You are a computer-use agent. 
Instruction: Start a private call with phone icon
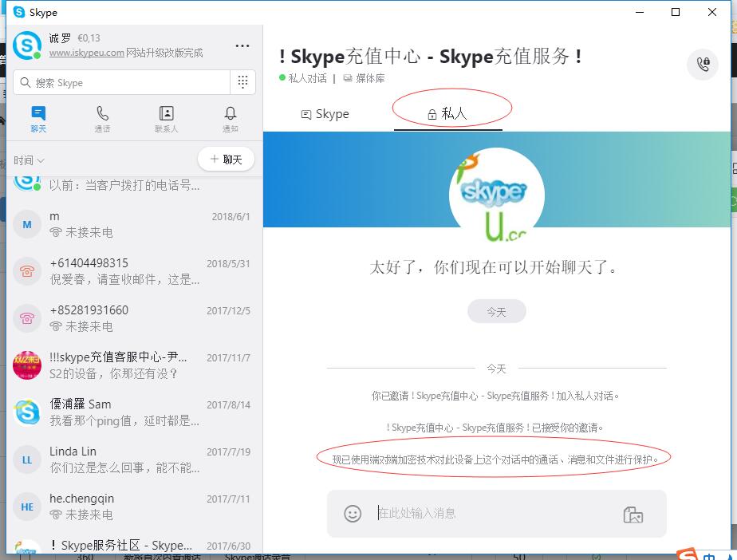point(703,64)
